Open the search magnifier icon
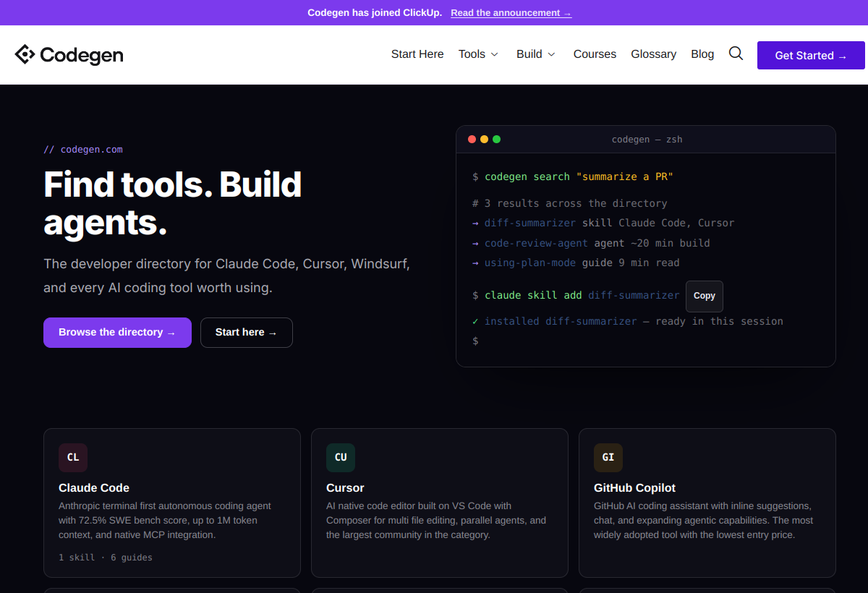This screenshot has height=593, width=868. (736, 54)
